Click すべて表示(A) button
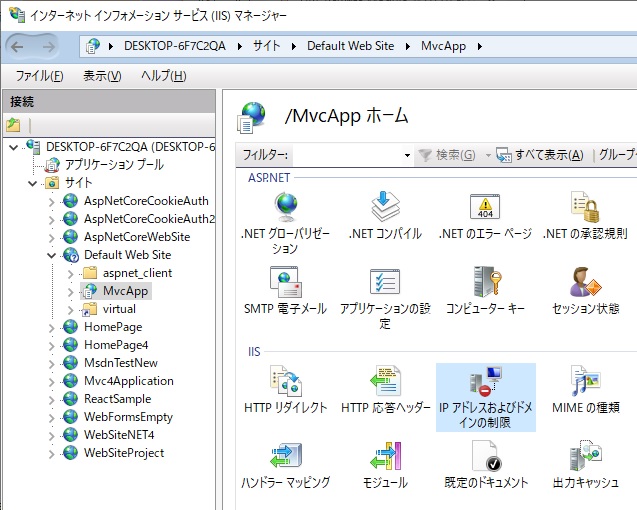 pos(540,155)
